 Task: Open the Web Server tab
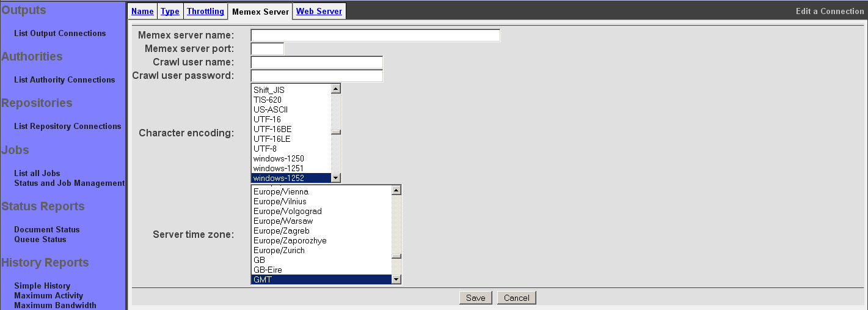point(319,11)
